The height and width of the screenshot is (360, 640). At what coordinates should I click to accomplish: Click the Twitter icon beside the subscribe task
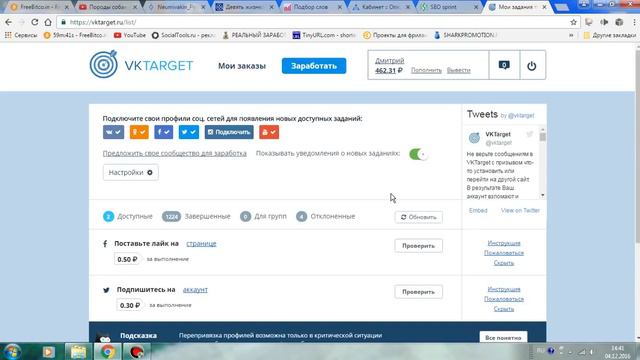tap(106, 290)
